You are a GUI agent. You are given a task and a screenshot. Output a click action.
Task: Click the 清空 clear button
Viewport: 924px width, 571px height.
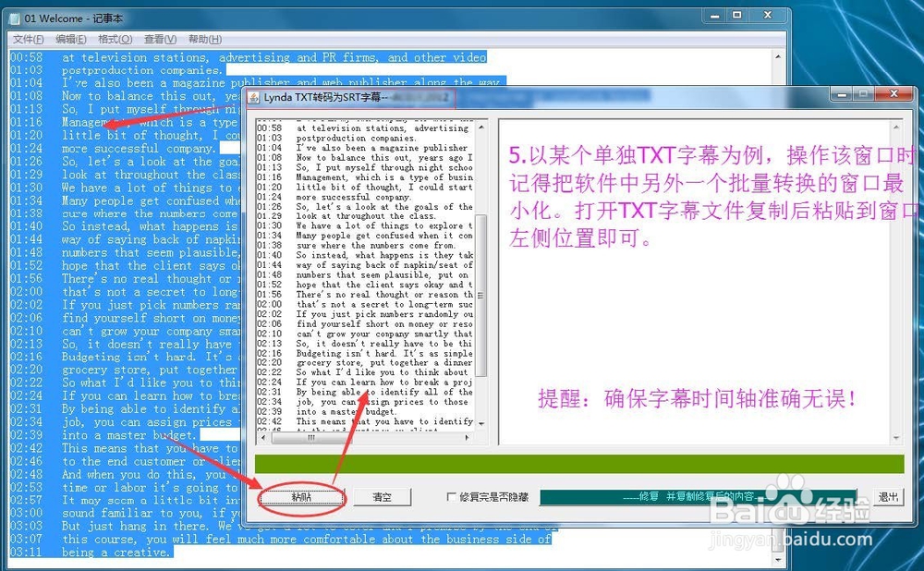[x=382, y=497]
